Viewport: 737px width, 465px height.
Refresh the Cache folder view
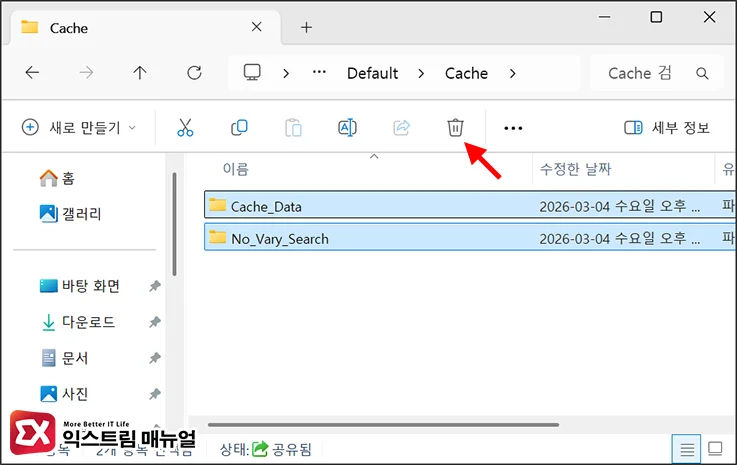[x=194, y=72]
